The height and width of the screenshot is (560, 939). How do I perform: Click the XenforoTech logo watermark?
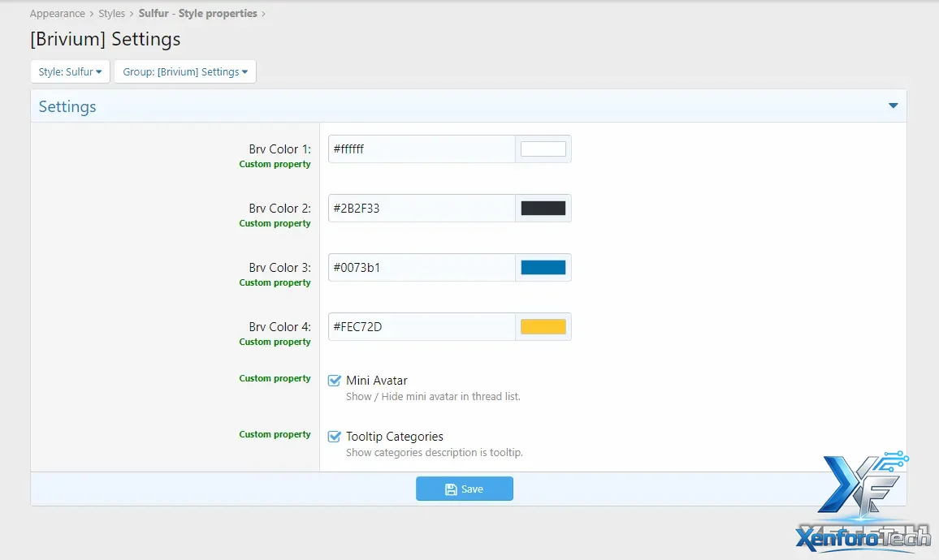tap(861, 503)
